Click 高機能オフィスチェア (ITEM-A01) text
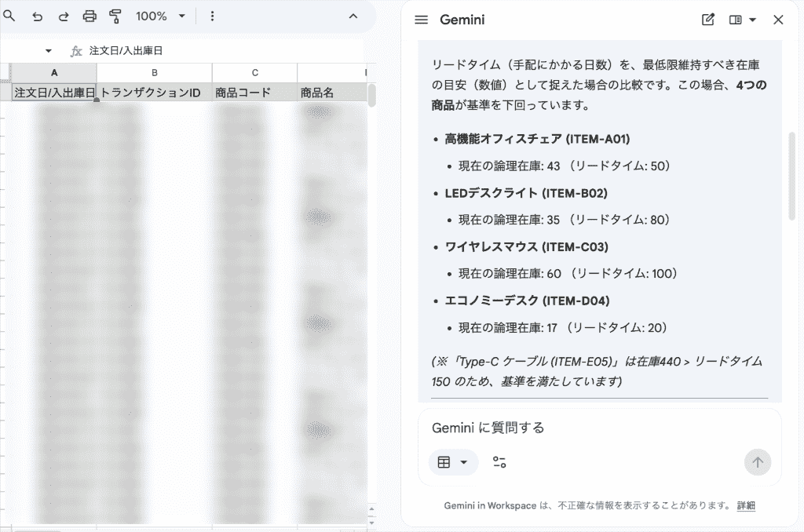This screenshot has width=804, height=532. (537, 139)
